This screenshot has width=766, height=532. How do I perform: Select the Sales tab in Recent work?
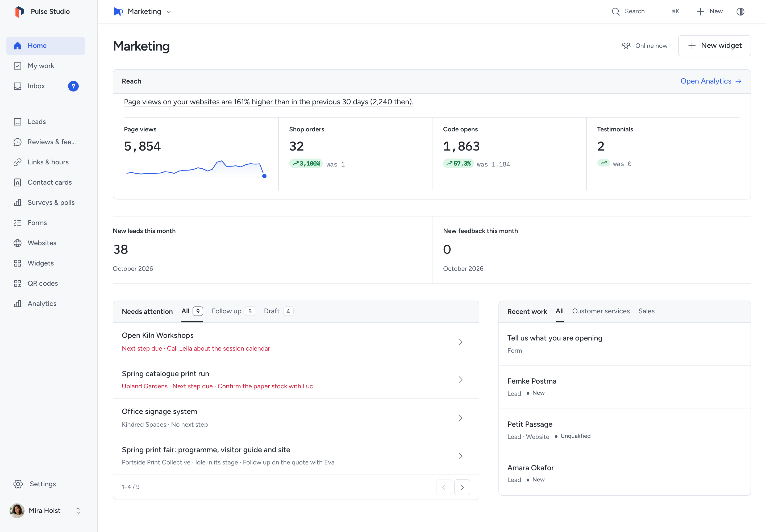click(x=646, y=311)
